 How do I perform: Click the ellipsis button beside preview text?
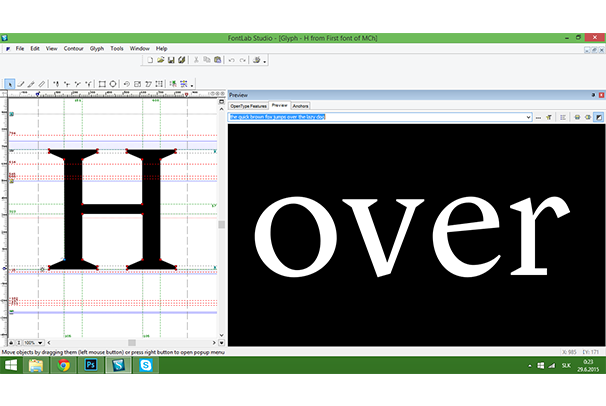click(538, 117)
